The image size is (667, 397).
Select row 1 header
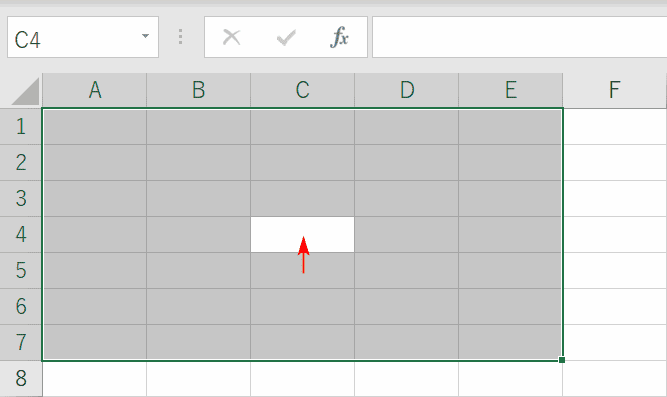coord(21,126)
